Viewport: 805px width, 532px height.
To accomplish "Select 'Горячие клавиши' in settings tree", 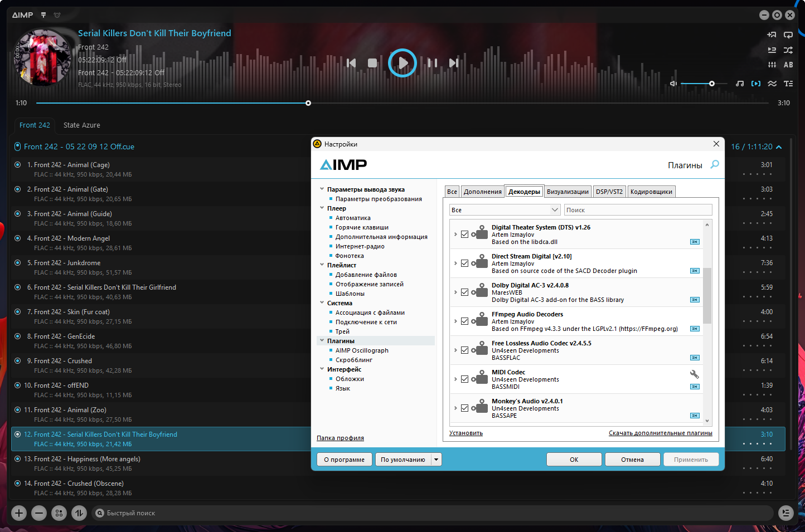I will click(x=362, y=227).
